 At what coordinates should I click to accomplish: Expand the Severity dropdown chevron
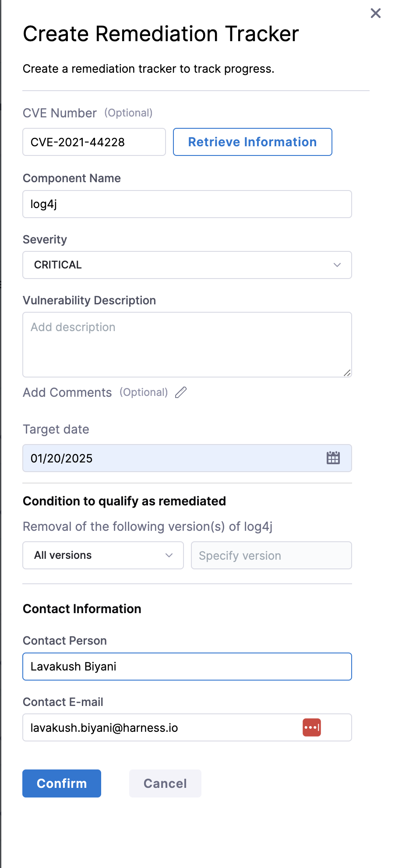(337, 265)
